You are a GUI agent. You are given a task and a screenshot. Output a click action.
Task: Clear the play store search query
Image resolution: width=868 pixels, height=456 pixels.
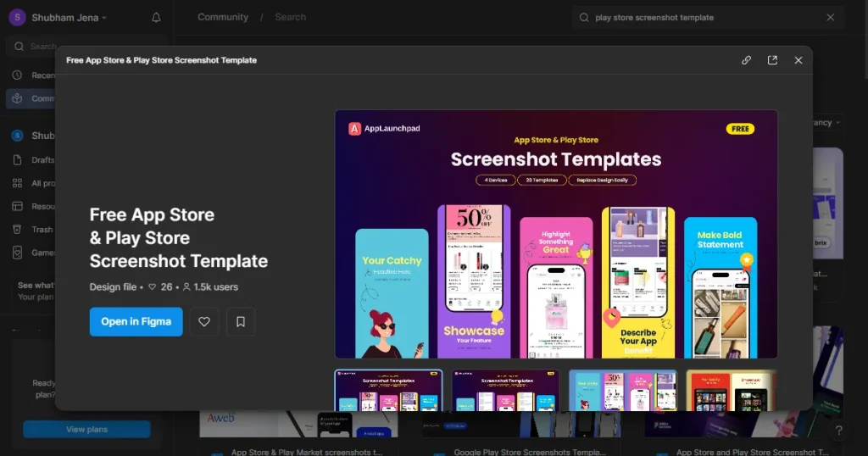[x=831, y=18]
